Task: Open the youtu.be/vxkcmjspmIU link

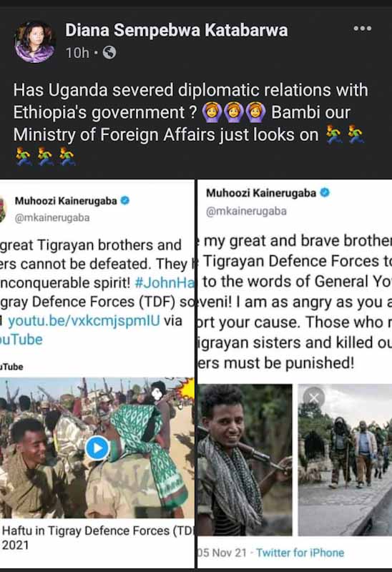Action: pos(84,320)
